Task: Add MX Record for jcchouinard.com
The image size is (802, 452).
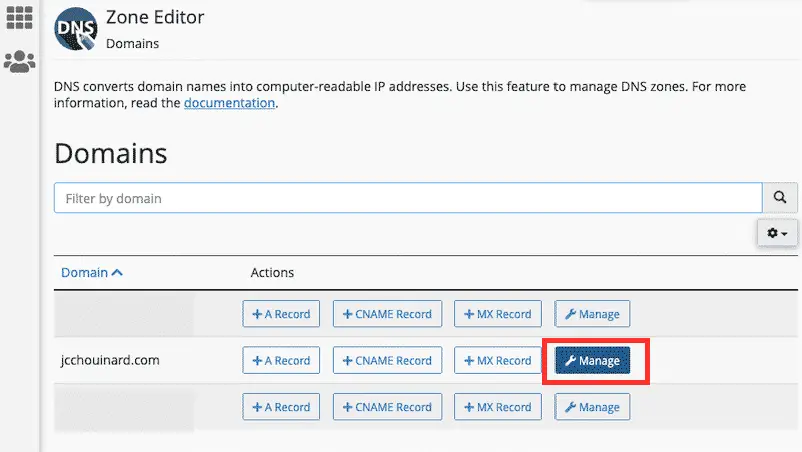Action: 498,360
